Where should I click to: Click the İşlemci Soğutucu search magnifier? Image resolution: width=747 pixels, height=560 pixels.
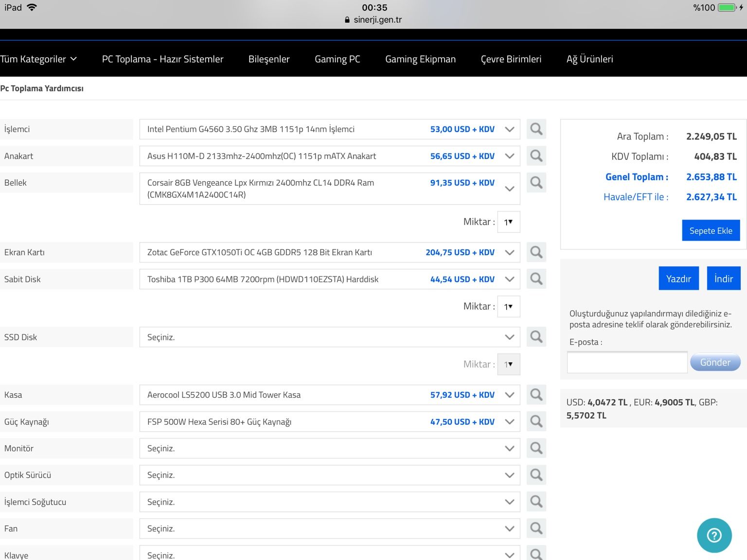tap(536, 502)
